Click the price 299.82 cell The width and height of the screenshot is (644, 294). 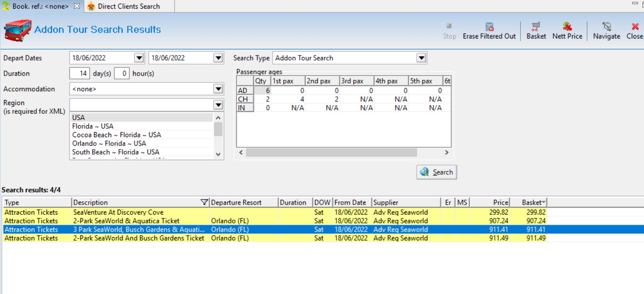click(x=489, y=212)
